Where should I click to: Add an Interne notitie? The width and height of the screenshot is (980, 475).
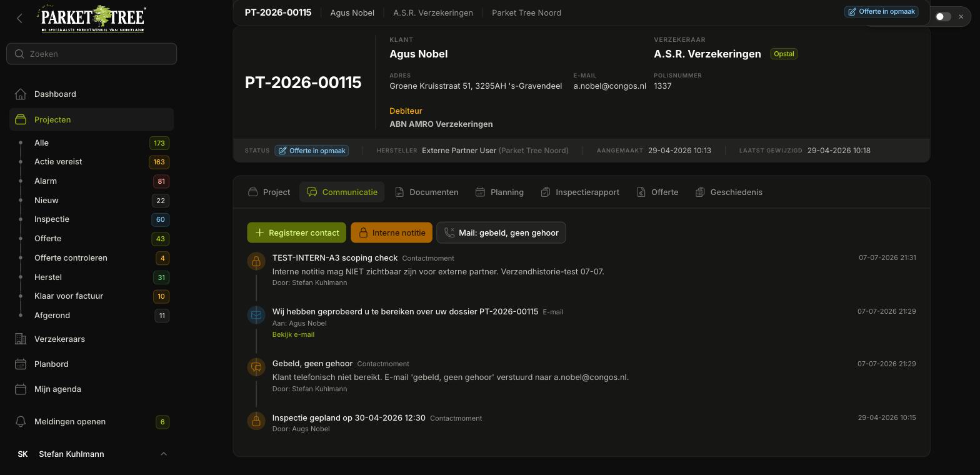(392, 232)
